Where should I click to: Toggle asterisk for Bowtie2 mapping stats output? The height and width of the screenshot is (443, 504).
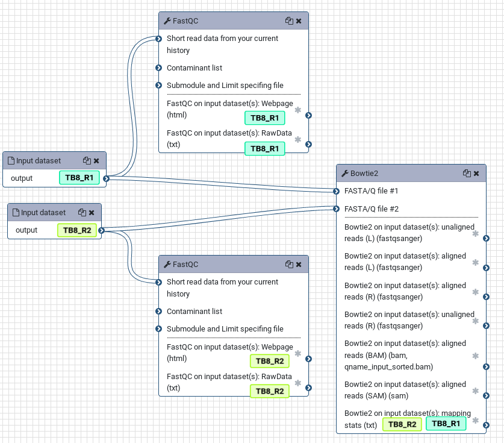coord(476,420)
